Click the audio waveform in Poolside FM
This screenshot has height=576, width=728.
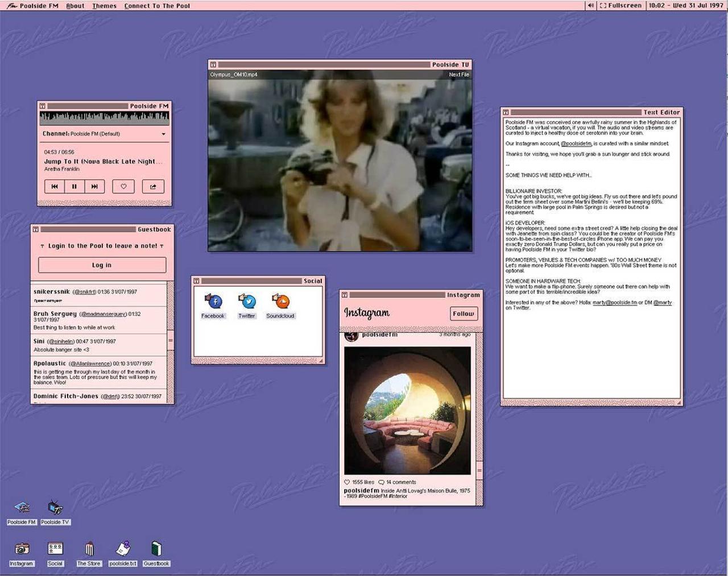tap(104, 118)
